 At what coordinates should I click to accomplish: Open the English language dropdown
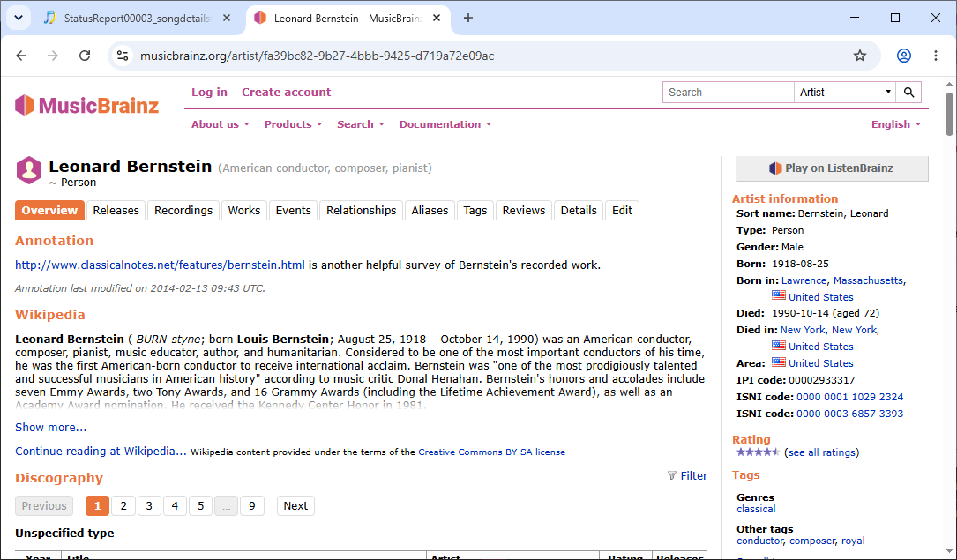pos(895,124)
